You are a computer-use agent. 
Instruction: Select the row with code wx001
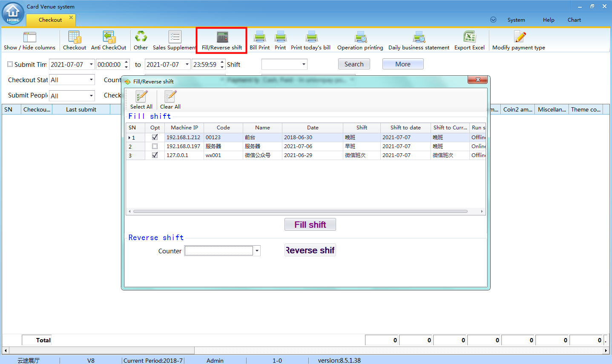point(306,155)
